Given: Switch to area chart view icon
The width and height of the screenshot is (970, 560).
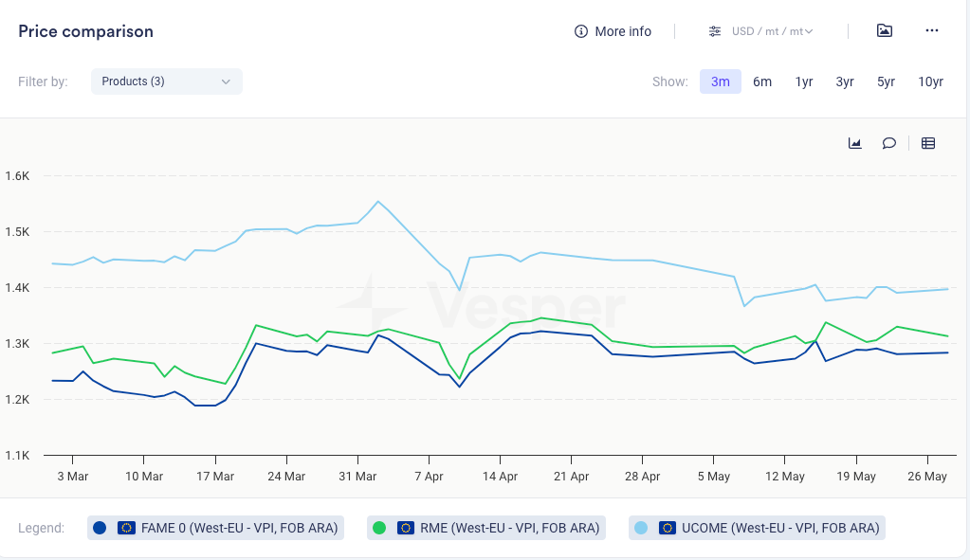Looking at the screenshot, I should [x=854, y=143].
